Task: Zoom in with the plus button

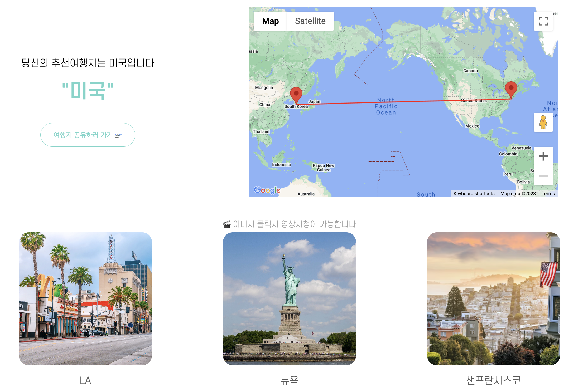Action: [x=543, y=156]
